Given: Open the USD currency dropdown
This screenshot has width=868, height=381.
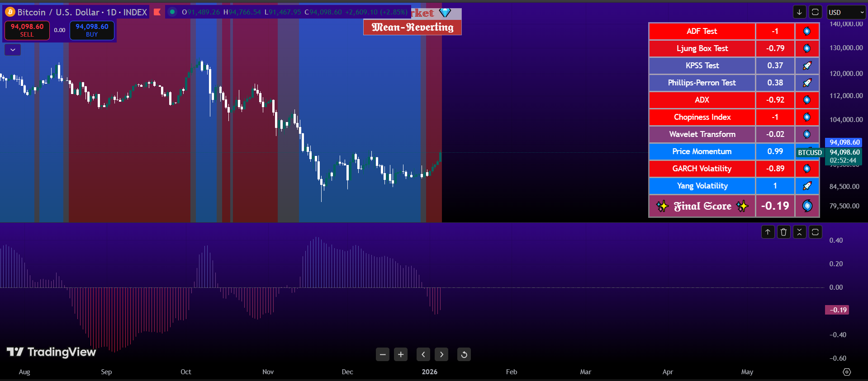Looking at the screenshot, I should [845, 12].
